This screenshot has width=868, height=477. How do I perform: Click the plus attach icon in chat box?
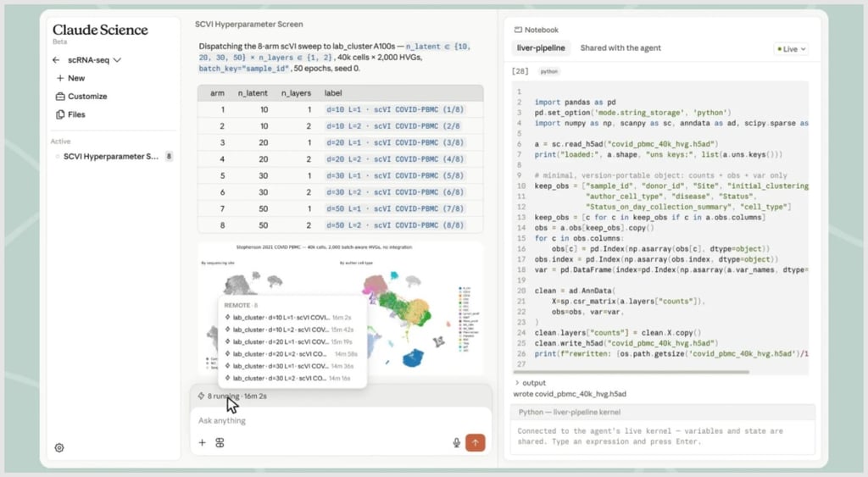[x=202, y=443]
